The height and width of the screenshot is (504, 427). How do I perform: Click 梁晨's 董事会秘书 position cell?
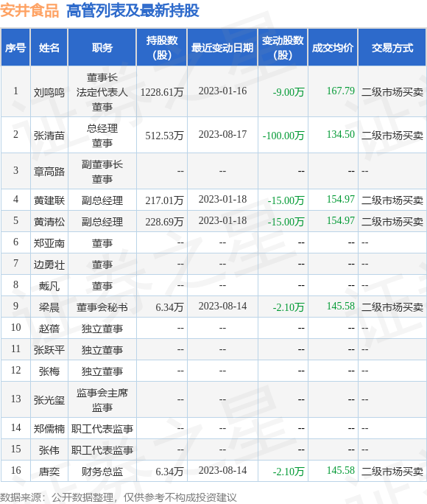click(102, 307)
